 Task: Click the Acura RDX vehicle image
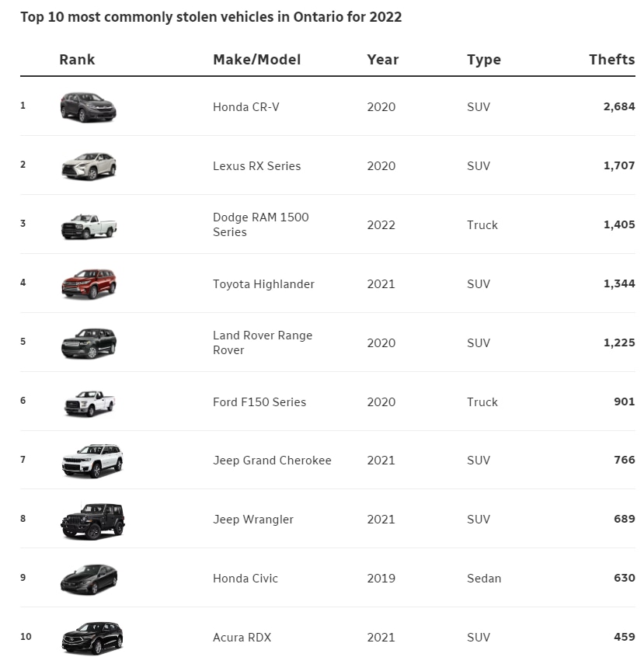tap(92, 638)
